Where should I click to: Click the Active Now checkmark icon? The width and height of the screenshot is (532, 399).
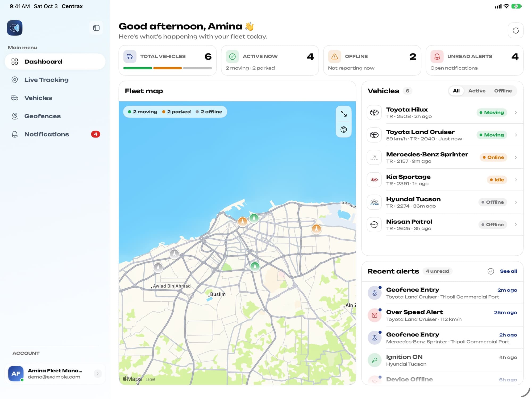tap(232, 56)
